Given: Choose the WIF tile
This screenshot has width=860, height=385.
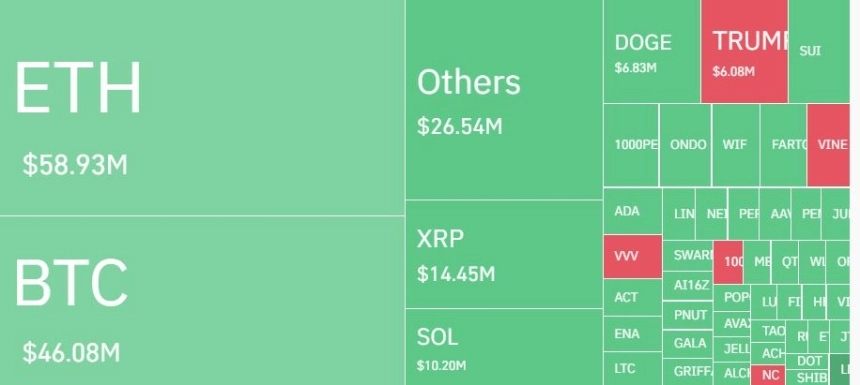Looking at the screenshot, I should click(x=736, y=145).
